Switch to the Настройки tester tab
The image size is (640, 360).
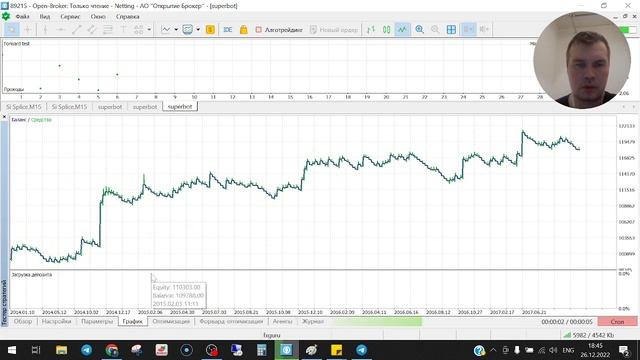click(x=57, y=322)
